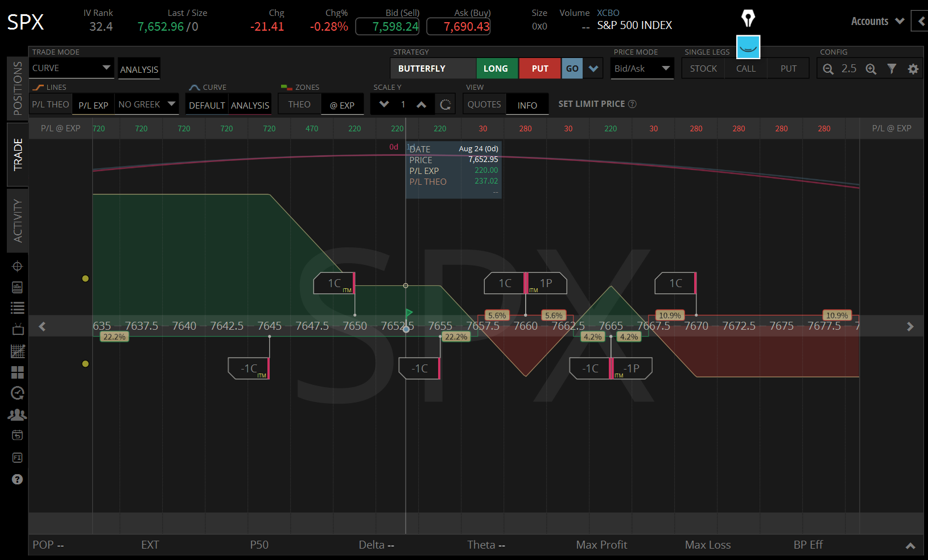Toggle the P/L EXP line

tap(93, 105)
